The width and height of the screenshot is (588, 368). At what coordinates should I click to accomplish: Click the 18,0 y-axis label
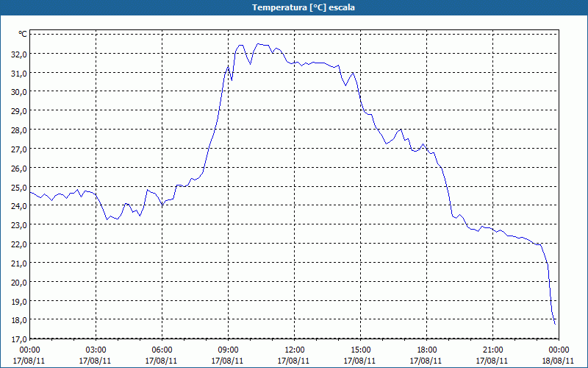20,320
